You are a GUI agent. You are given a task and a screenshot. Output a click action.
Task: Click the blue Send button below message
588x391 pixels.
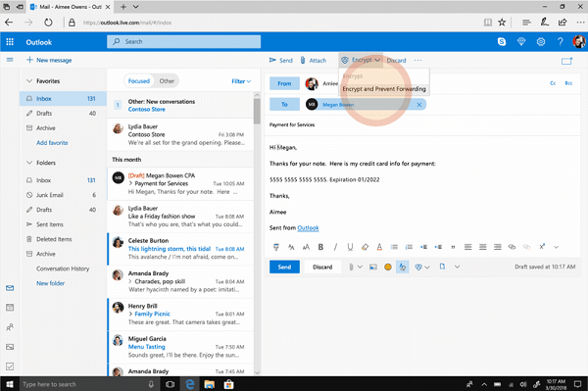pyautogui.click(x=284, y=267)
